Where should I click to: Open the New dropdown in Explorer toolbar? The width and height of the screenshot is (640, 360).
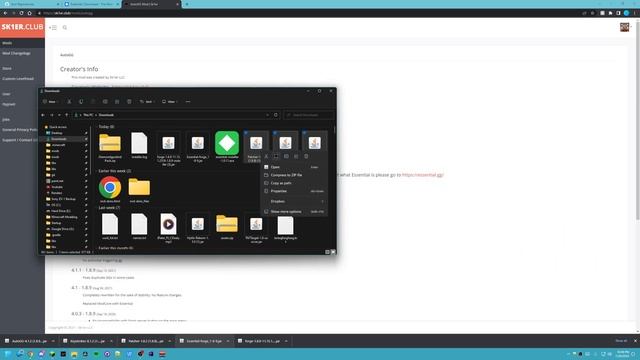click(51, 102)
